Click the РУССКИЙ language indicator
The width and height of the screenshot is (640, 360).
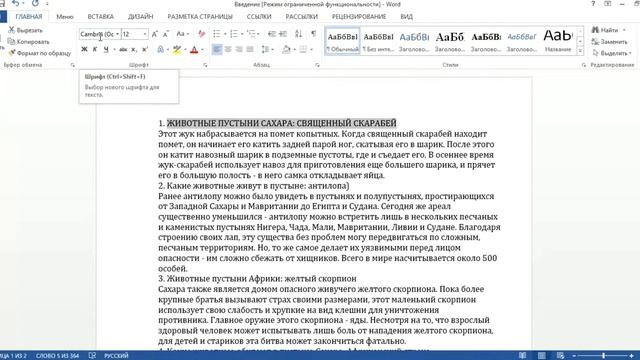(x=116, y=356)
